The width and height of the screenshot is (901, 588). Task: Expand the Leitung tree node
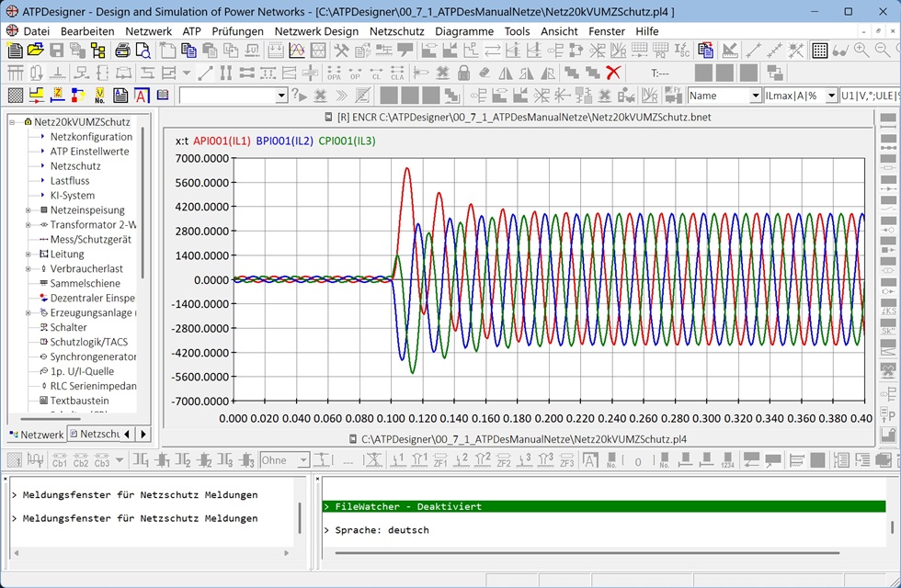coord(29,254)
